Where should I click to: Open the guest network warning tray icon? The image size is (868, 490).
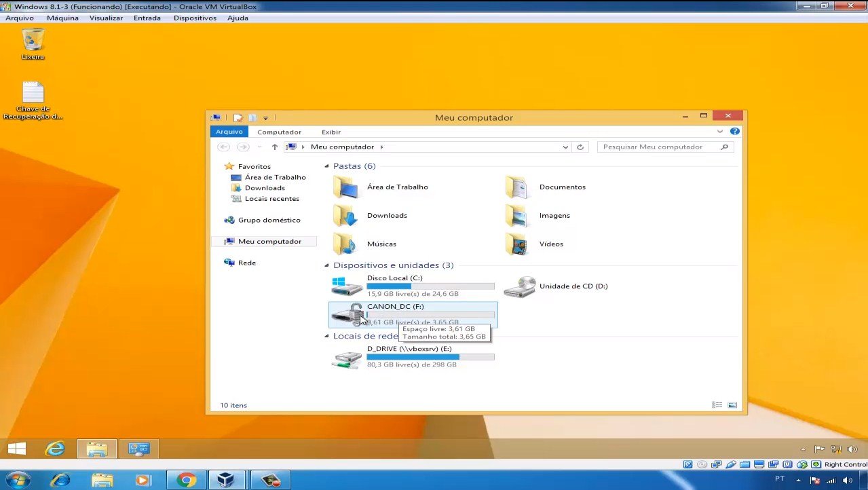(x=836, y=449)
